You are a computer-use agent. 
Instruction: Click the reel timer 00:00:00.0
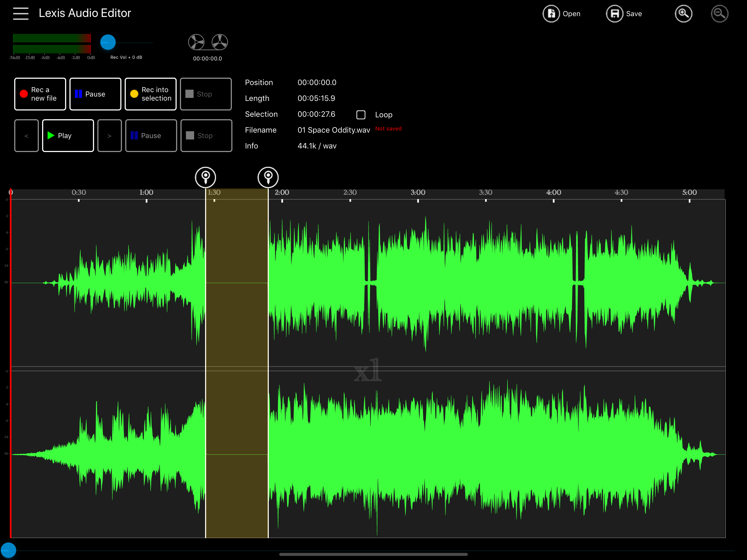click(x=207, y=59)
